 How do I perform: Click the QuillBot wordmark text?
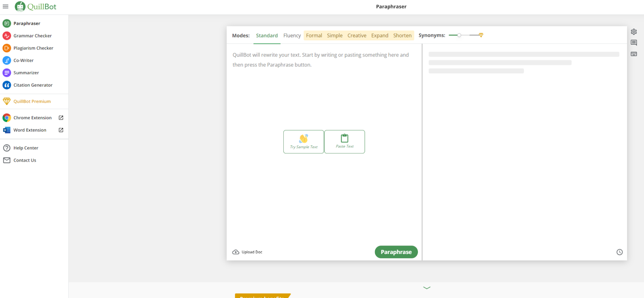tap(42, 6)
